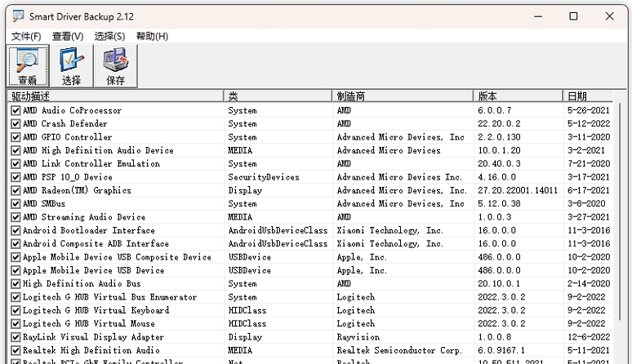Toggle AMD GPIO Controller checkbox
Screen dimensions: 632x364
(x=16, y=137)
